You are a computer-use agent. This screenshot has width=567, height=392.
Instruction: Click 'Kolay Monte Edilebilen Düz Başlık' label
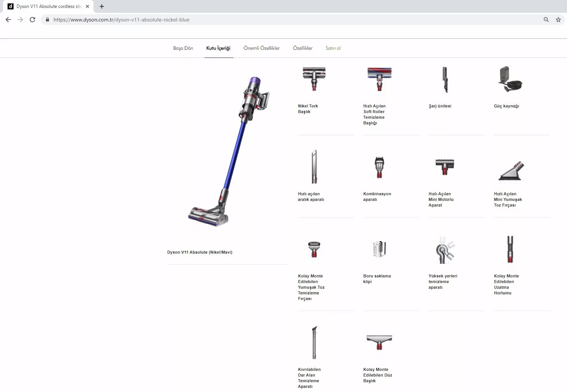pos(378,375)
